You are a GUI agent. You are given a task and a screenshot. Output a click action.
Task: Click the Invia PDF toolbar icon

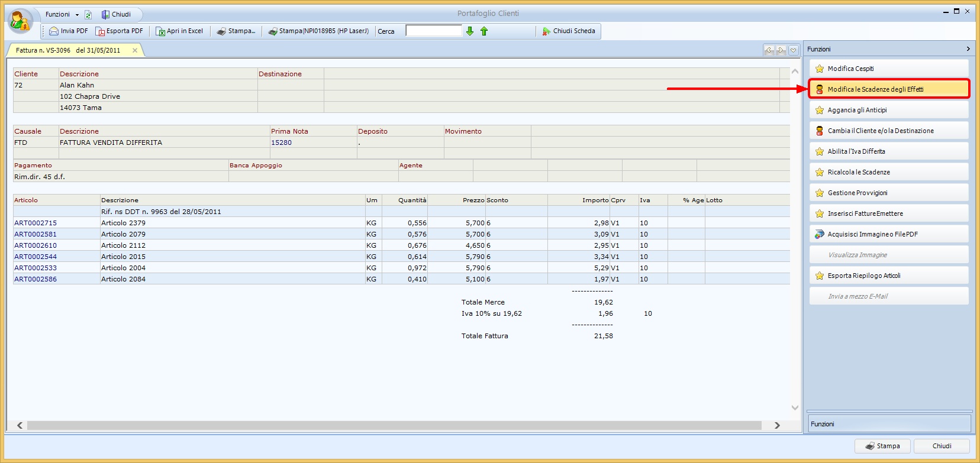pyautogui.click(x=54, y=31)
